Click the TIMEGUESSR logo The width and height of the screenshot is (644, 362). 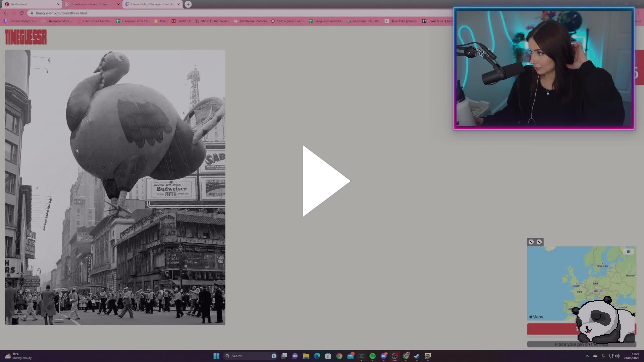(25, 37)
